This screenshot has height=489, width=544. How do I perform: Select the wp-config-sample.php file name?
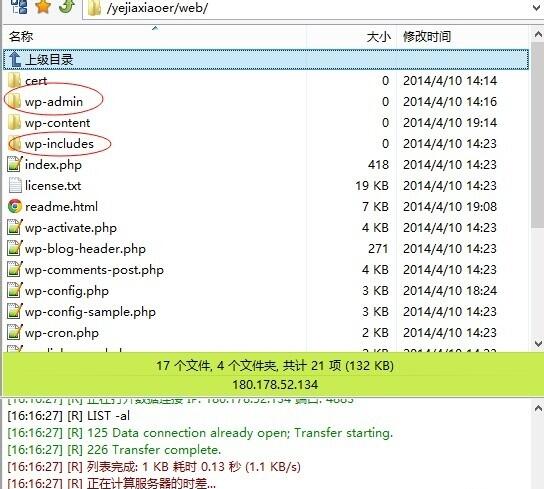(x=90, y=312)
